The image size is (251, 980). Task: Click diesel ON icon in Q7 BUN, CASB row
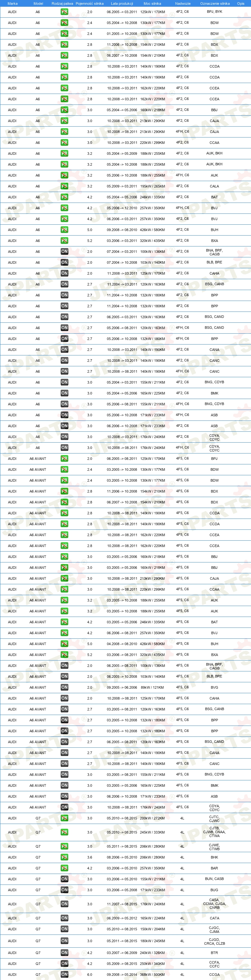pyautogui.click(x=65, y=879)
